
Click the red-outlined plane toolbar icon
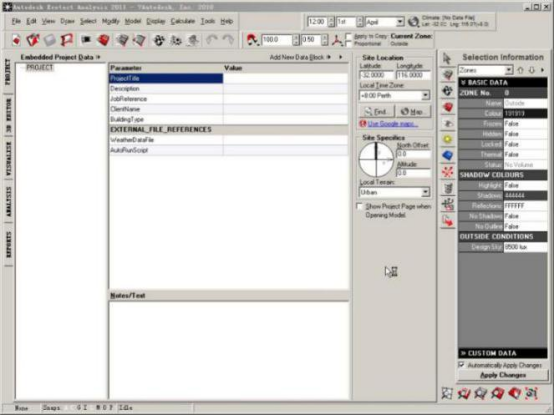pyautogui.click(x=139, y=40)
